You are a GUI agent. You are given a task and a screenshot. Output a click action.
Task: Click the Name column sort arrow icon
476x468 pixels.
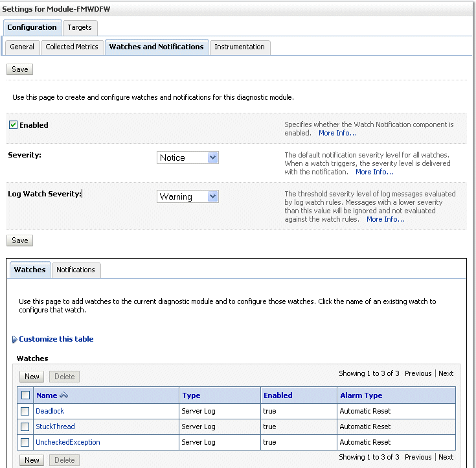pos(63,395)
